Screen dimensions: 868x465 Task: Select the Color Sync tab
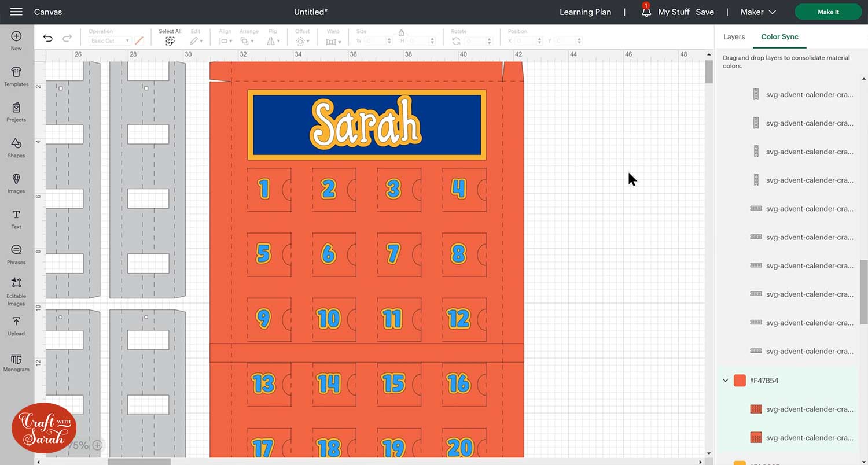coord(779,36)
